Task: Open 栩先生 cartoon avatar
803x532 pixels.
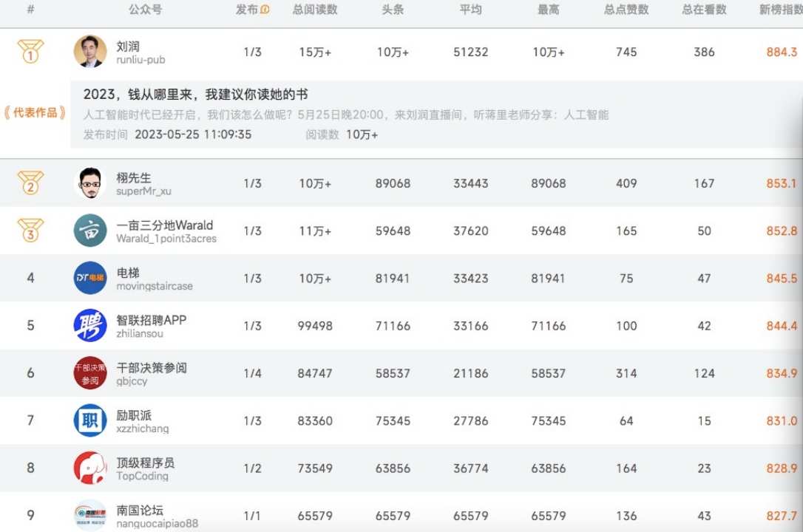Action: pos(90,183)
